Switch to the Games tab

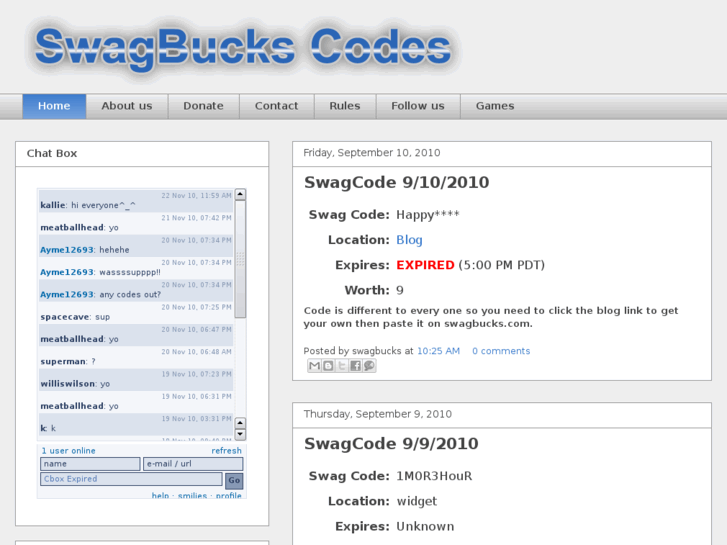(495, 106)
